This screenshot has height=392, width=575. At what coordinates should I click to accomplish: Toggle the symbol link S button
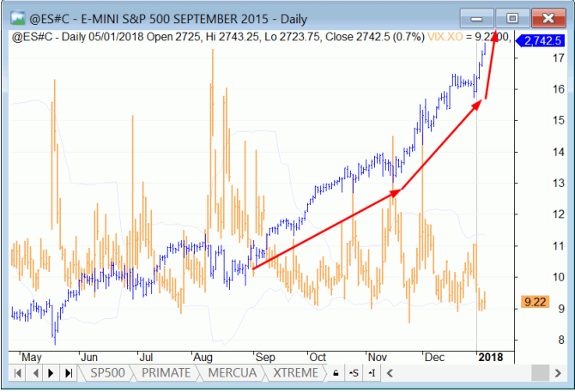(x=354, y=373)
